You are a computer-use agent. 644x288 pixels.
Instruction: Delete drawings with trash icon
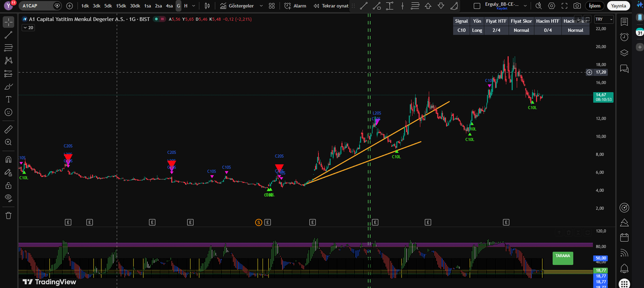[x=8, y=215]
